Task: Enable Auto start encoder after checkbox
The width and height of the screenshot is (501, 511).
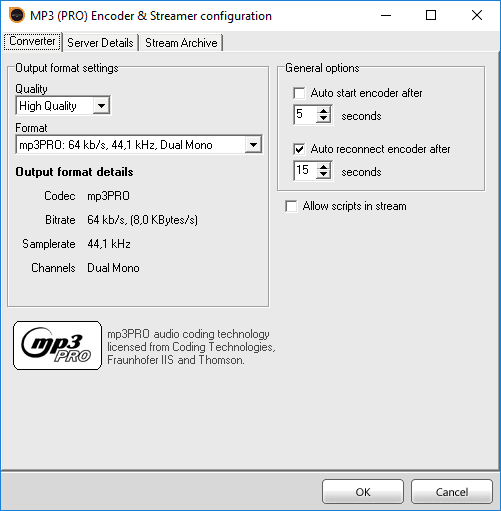Action: point(299,93)
